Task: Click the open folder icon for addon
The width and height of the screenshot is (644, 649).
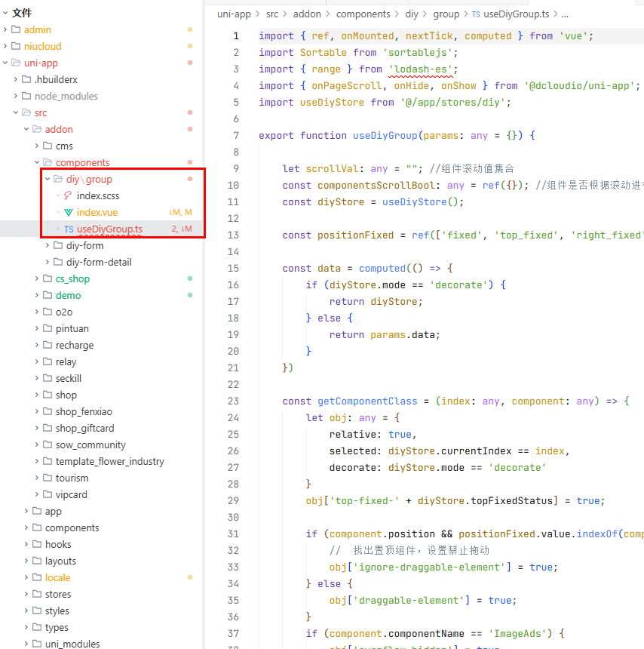Action: pyautogui.click(x=37, y=130)
